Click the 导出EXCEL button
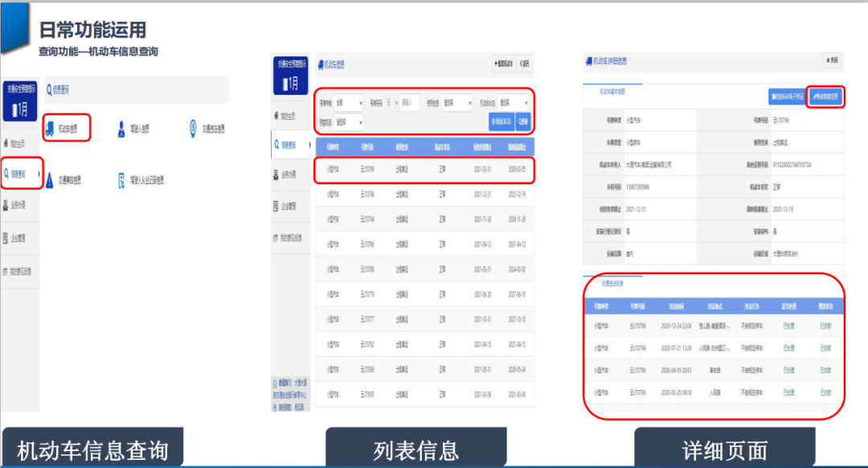 (x=502, y=121)
